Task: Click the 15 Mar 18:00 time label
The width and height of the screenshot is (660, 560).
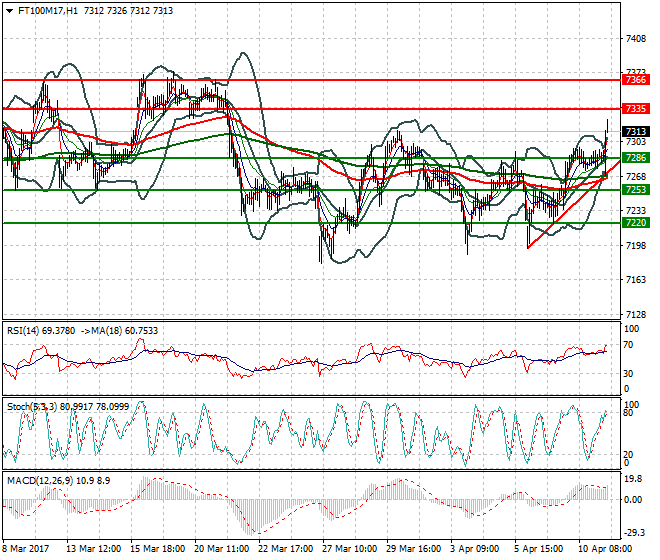Action: click(x=157, y=549)
